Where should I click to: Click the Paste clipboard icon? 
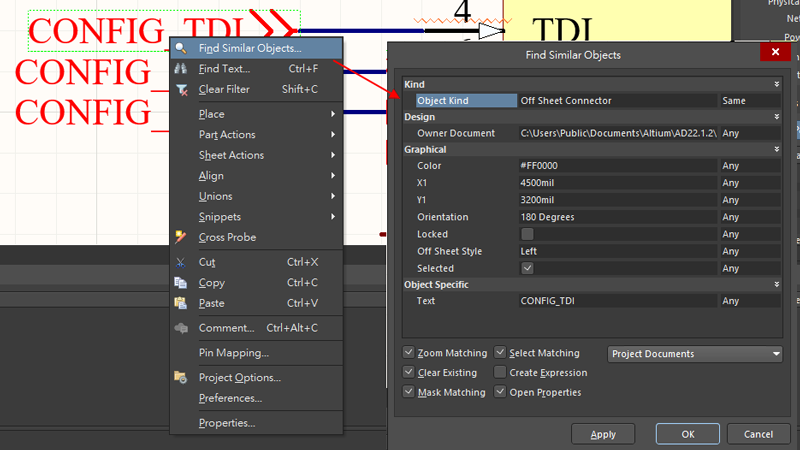click(x=181, y=303)
